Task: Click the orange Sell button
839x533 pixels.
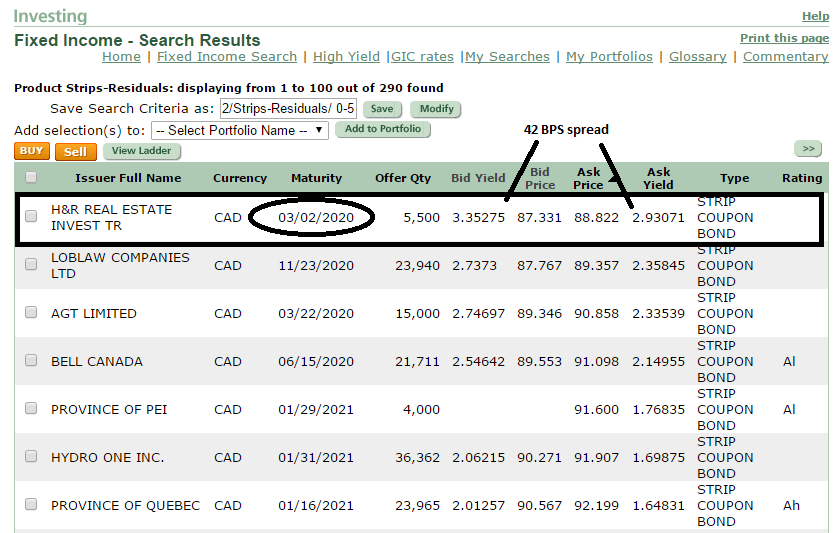Action: (75, 152)
